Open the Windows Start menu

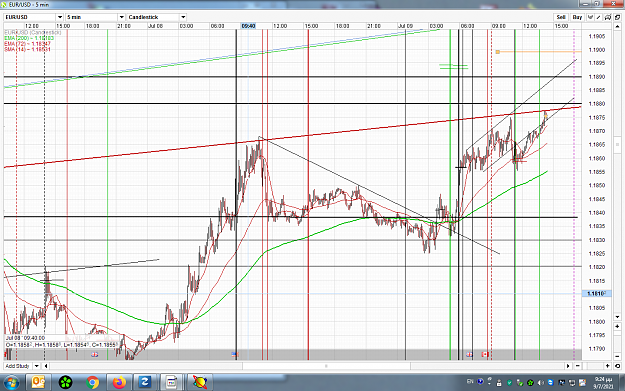tap(11, 383)
